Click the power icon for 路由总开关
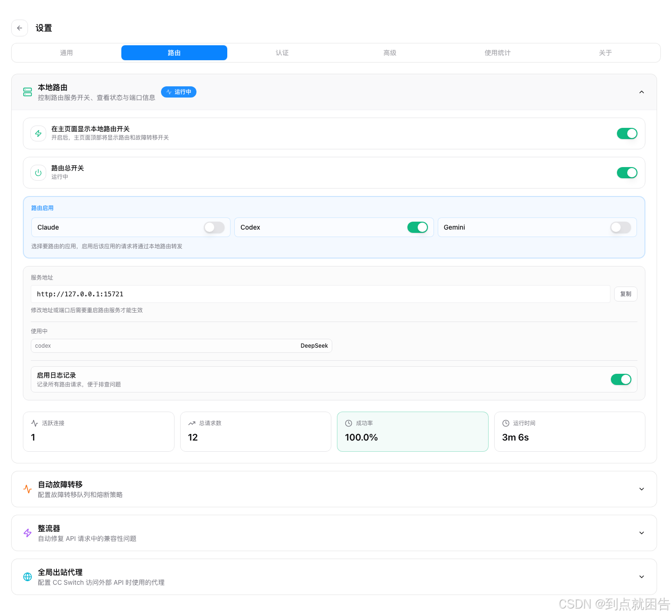 (38, 173)
